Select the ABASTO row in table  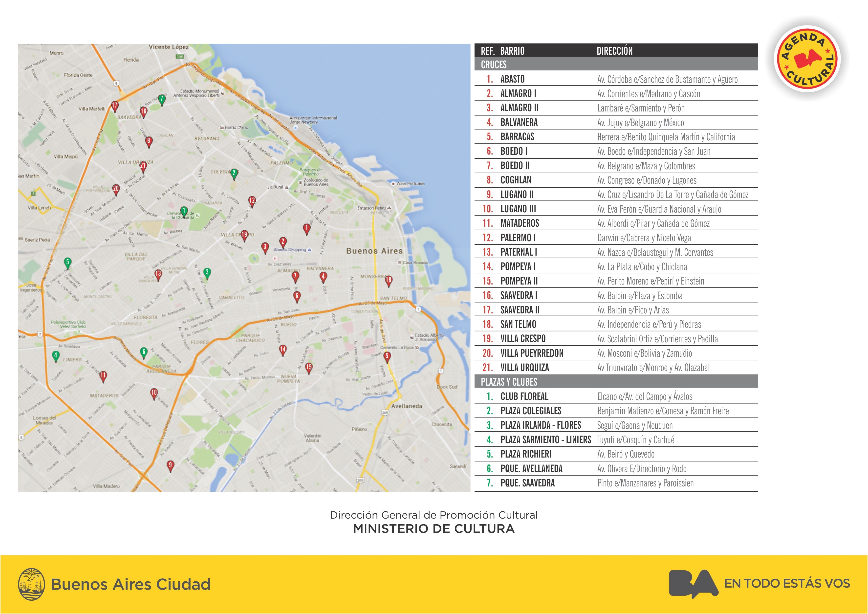point(616,79)
